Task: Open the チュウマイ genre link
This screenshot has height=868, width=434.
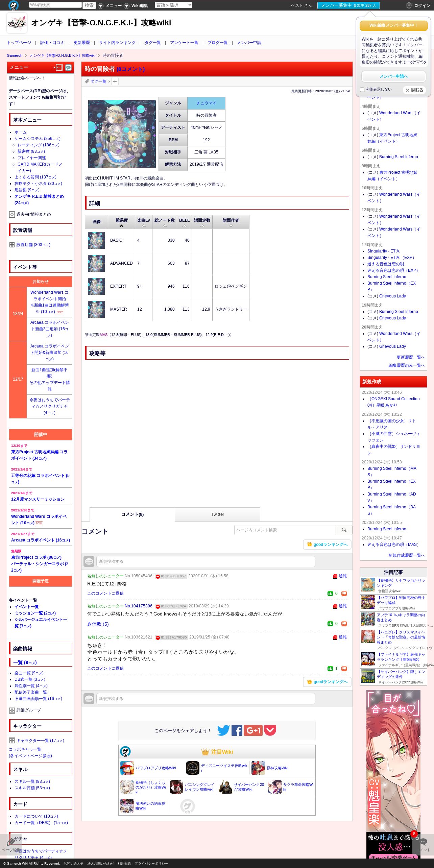Action: click(x=206, y=103)
